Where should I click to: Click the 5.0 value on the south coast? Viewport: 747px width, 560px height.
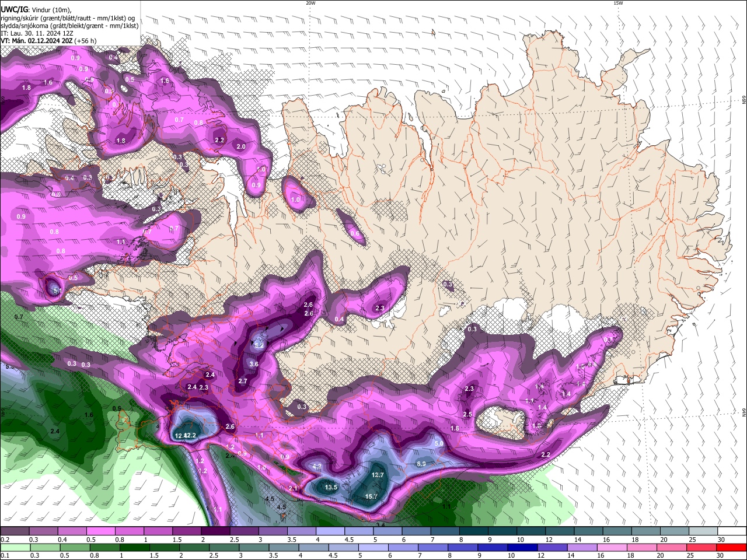coord(439,443)
